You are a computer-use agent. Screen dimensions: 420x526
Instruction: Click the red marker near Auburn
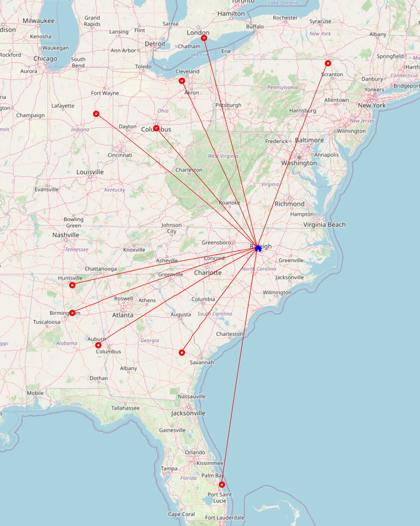pos(98,345)
